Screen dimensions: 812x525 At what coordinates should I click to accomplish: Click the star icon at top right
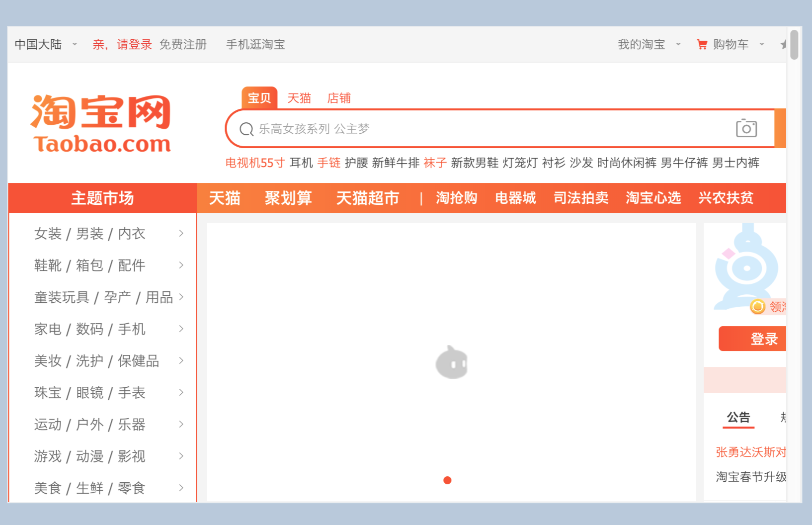784,45
